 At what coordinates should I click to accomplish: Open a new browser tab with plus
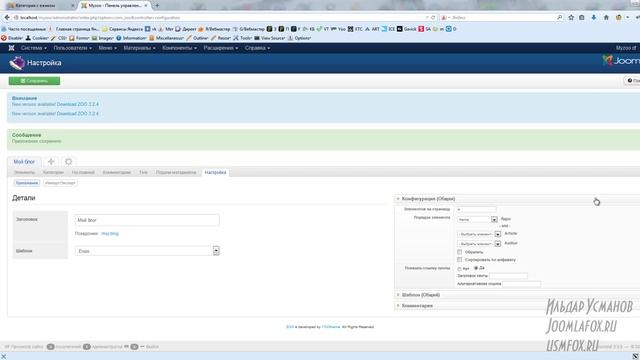[157, 5]
